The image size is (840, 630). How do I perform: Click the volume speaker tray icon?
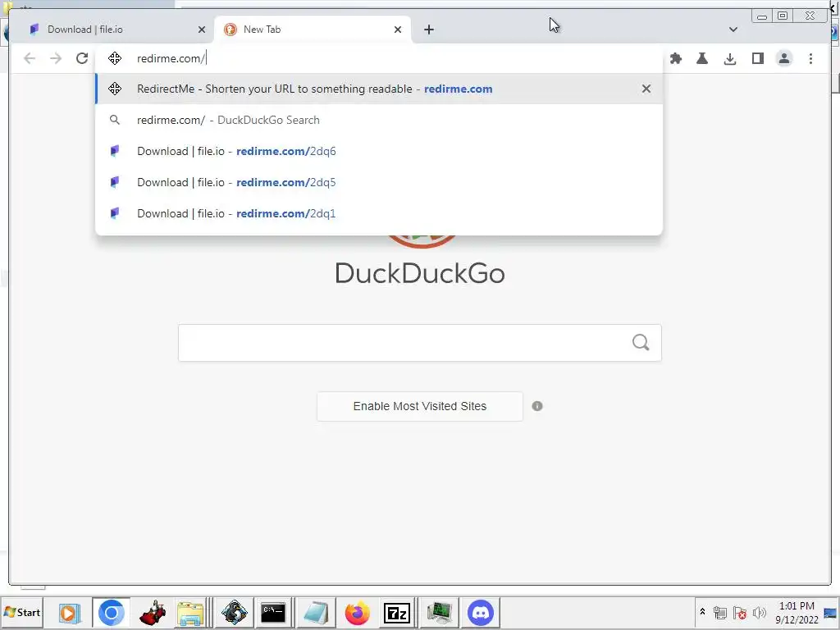point(759,612)
